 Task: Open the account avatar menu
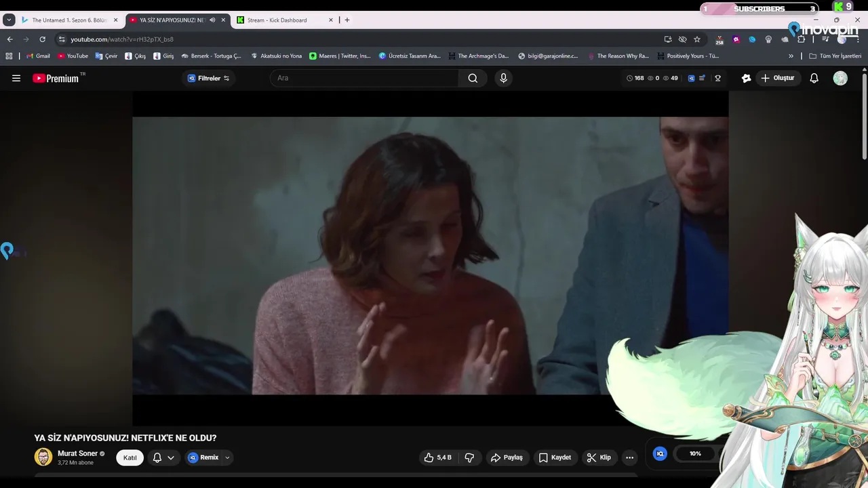pos(840,78)
